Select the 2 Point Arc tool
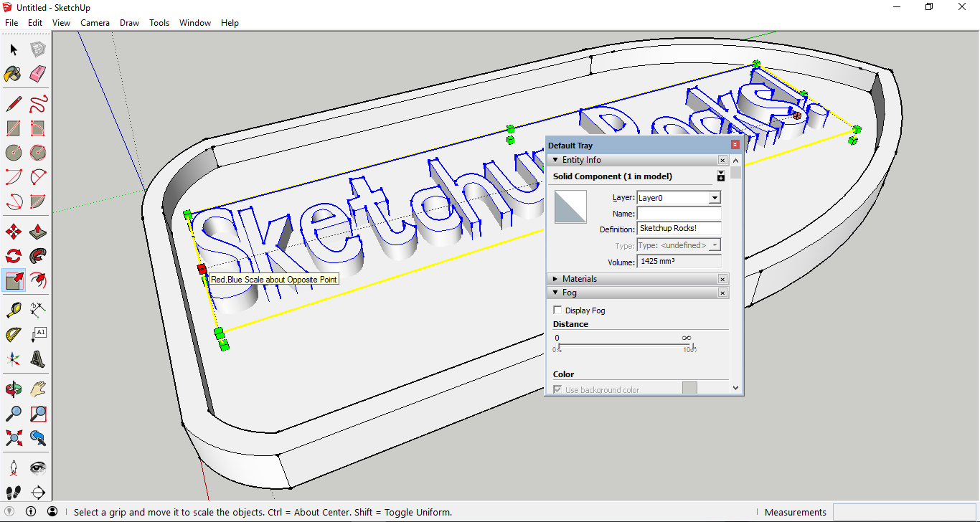The height and width of the screenshot is (522, 980). click(x=38, y=177)
